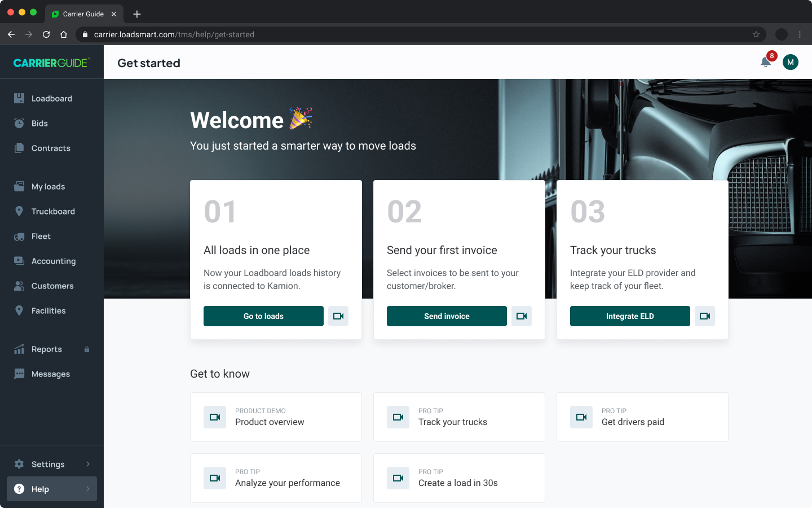
Task: Click the Help question mark icon
Action: [x=19, y=489]
